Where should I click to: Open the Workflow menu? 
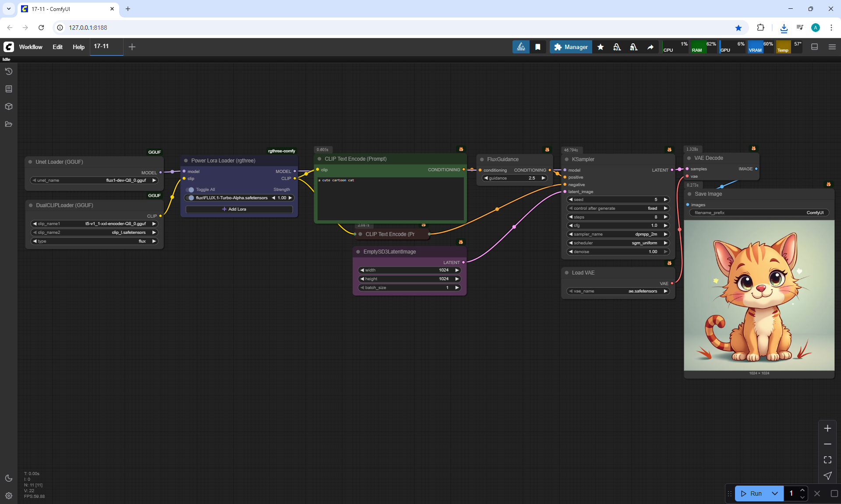31,47
